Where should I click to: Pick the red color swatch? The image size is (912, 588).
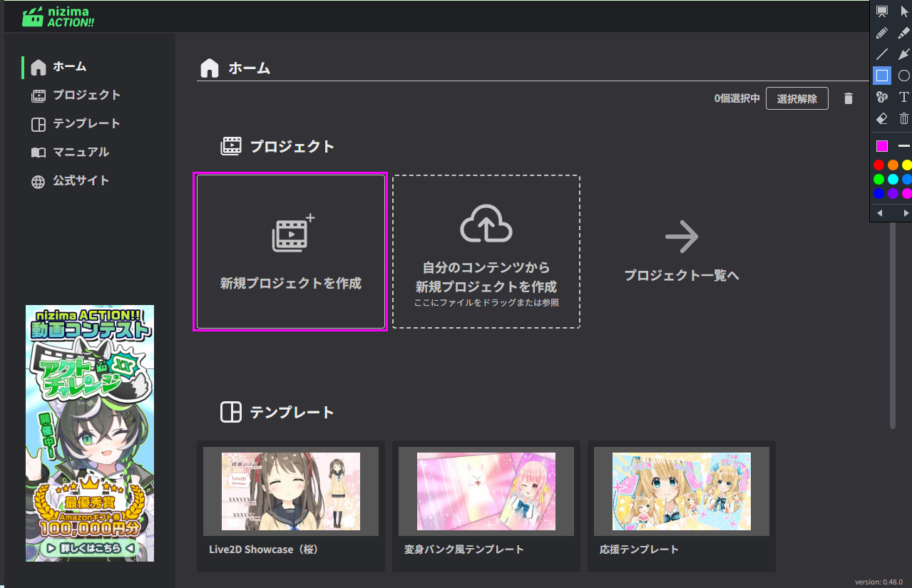(879, 165)
